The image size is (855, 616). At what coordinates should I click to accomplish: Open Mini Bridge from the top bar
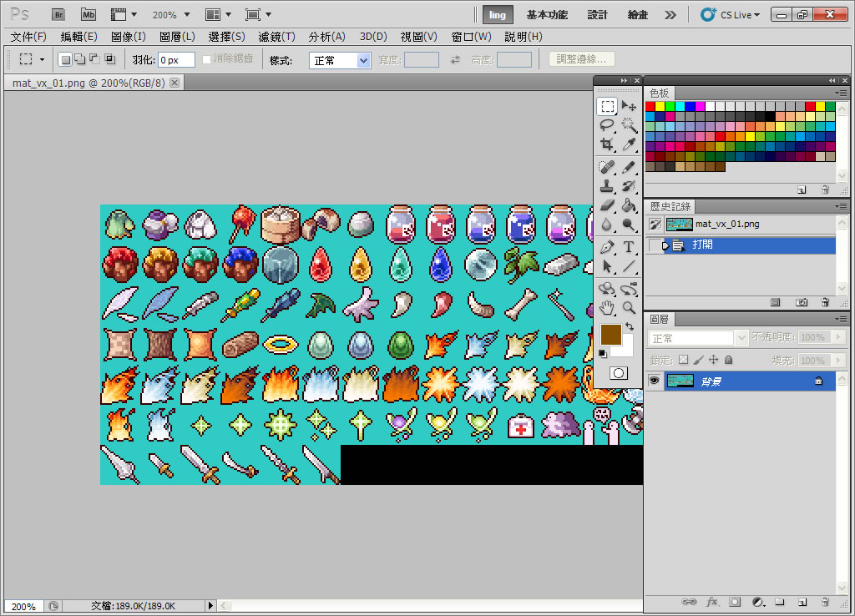(89, 15)
